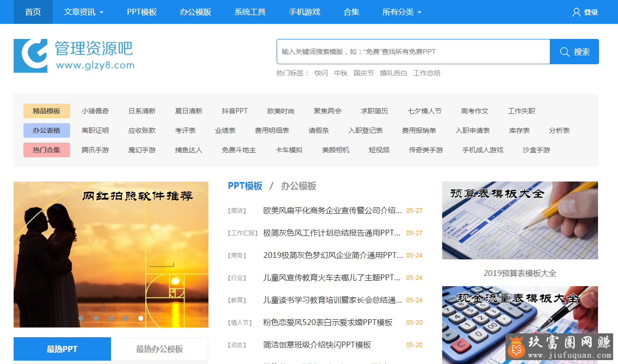Screen dimensions: 618x364
Task: Select the third carousel indicator dot
Action: click(x=111, y=318)
